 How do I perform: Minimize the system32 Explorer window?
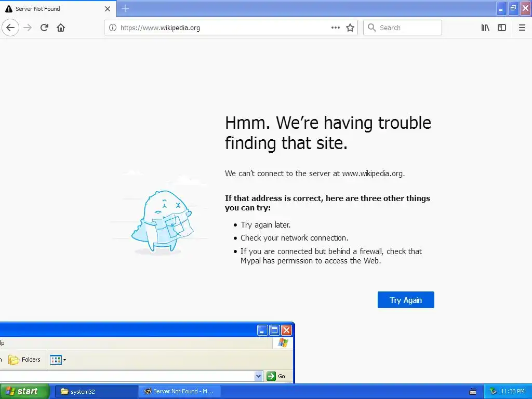(262, 330)
